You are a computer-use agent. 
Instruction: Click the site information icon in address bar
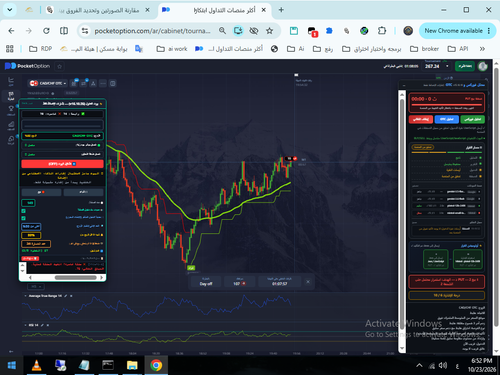pyautogui.click(x=85, y=31)
